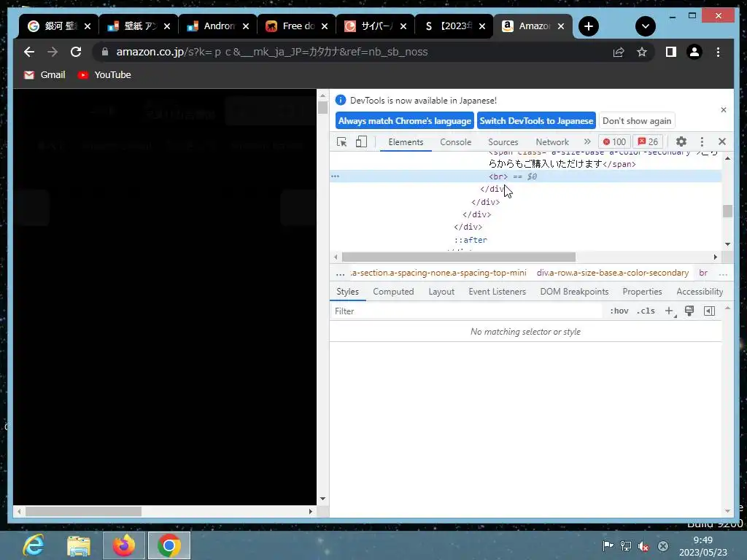
Task: Go back using browser back arrow
Action: [x=29, y=52]
